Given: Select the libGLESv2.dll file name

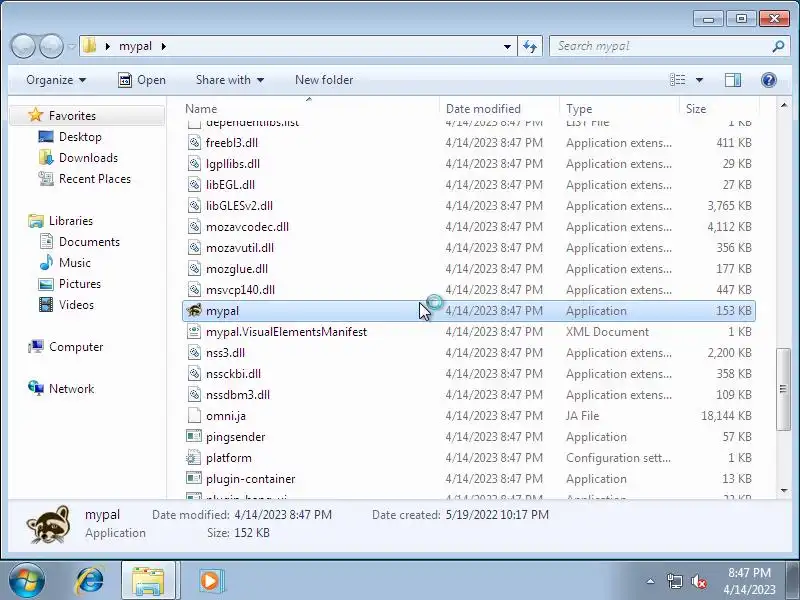Looking at the screenshot, I should point(239,205).
